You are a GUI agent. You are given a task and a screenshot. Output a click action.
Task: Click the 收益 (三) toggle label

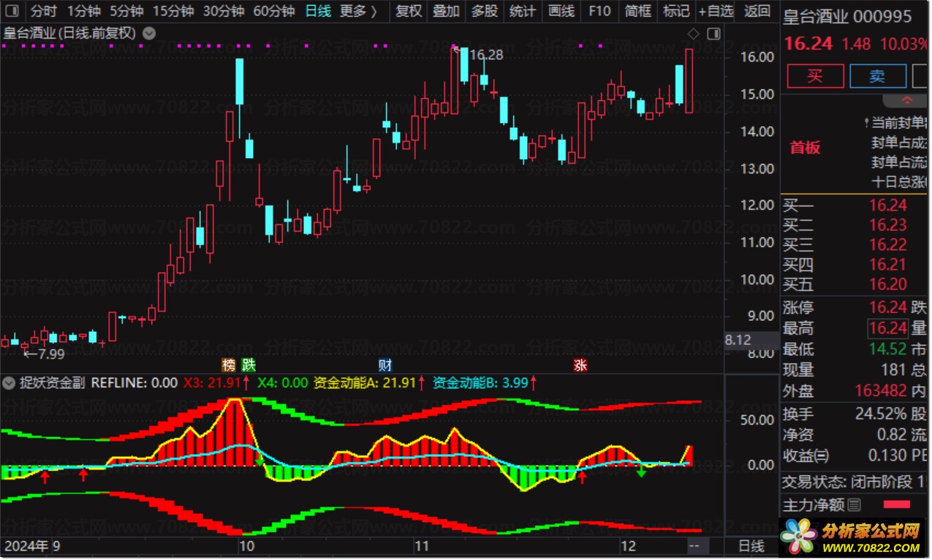point(806,455)
